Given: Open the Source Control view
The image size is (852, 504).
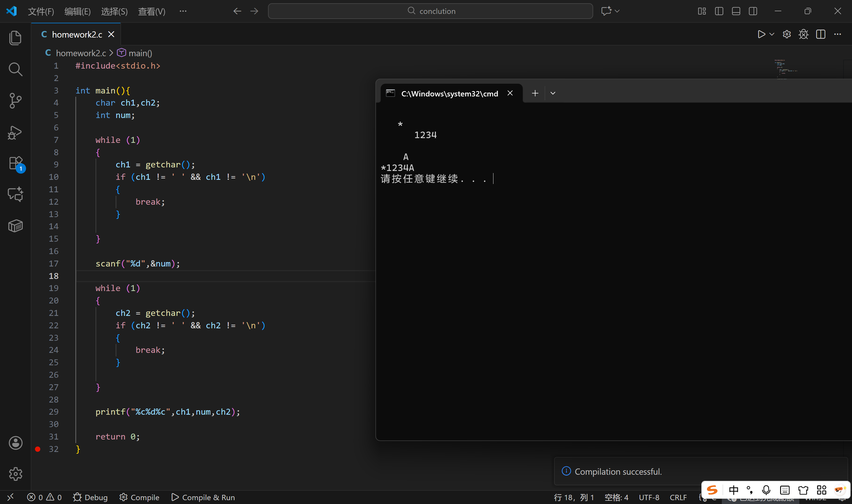Looking at the screenshot, I should (15, 101).
